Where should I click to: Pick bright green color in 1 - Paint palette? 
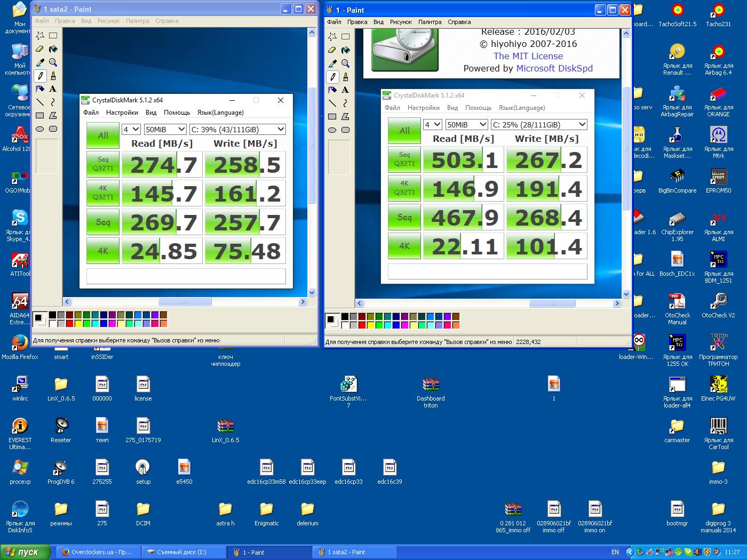pos(379,325)
